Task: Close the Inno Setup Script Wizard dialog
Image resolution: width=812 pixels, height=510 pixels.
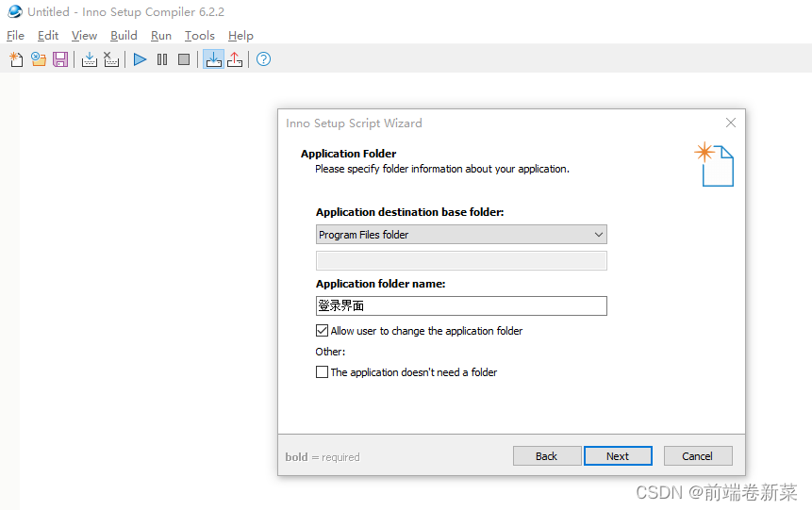Action: [731, 123]
